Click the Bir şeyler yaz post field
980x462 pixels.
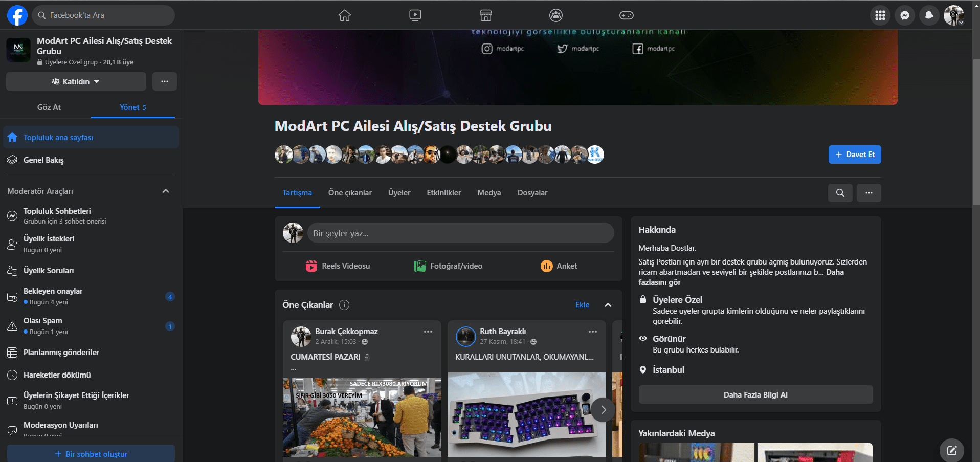(460, 233)
